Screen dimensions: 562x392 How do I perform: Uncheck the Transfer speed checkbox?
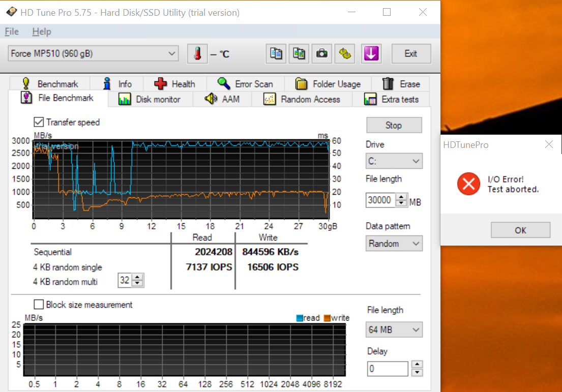(39, 122)
